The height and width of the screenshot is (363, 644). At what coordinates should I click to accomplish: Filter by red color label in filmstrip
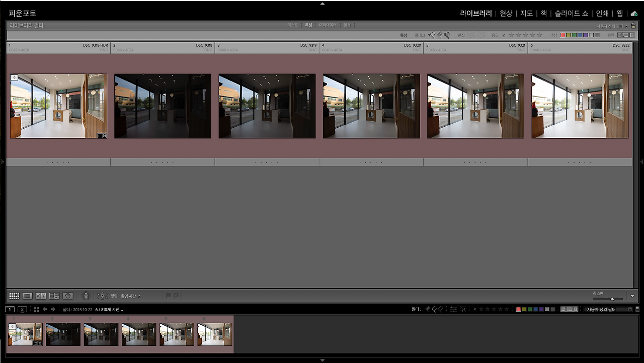(519, 309)
